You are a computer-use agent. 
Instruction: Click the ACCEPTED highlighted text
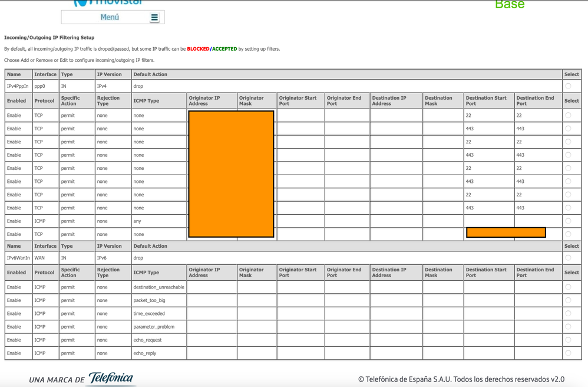(x=225, y=48)
